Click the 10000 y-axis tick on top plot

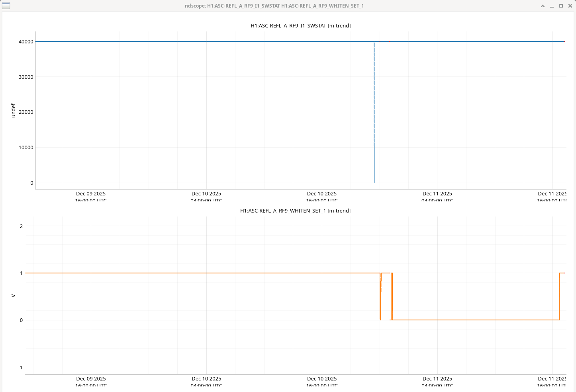coord(26,148)
